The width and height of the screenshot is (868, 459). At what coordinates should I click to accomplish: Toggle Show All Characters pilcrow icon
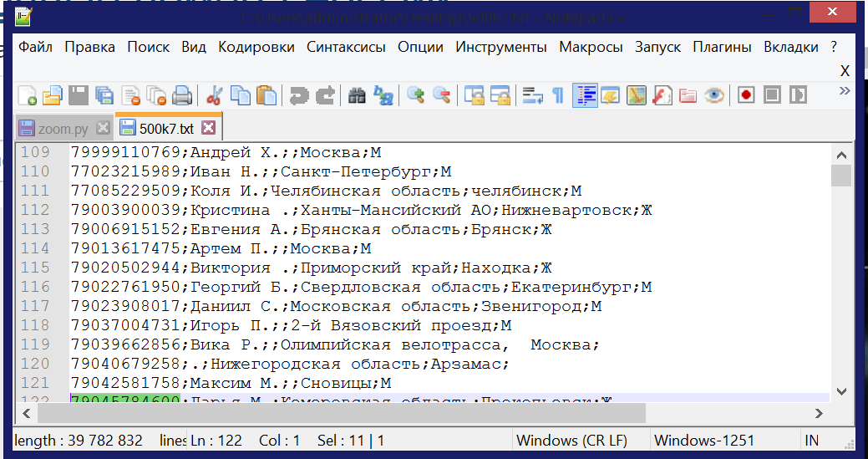[558, 96]
